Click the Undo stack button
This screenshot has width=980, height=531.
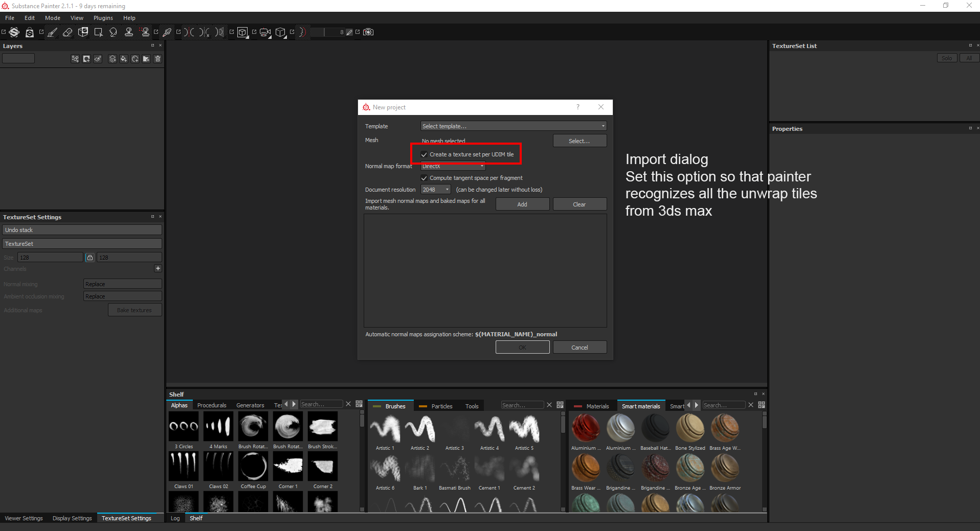pyautogui.click(x=82, y=230)
